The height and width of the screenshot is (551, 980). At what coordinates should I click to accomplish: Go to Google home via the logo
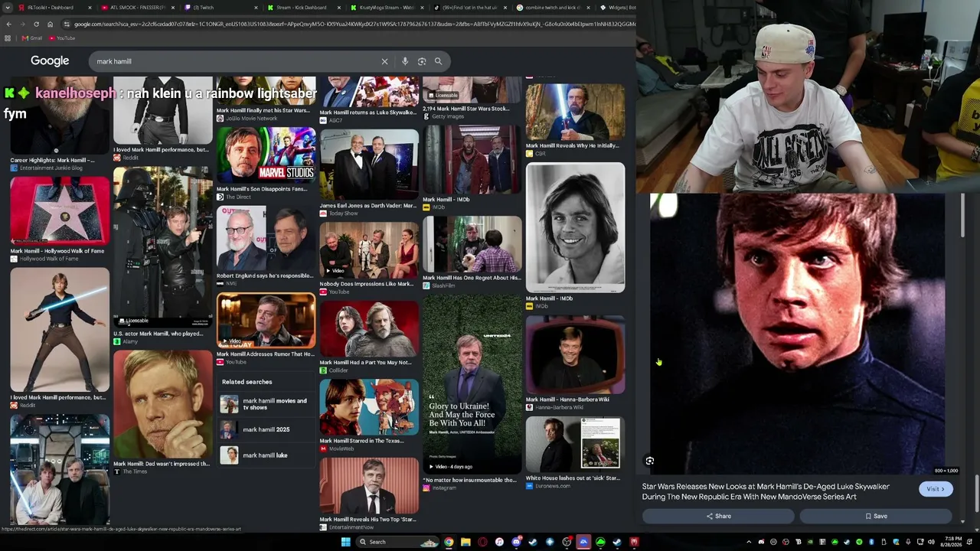click(x=50, y=60)
